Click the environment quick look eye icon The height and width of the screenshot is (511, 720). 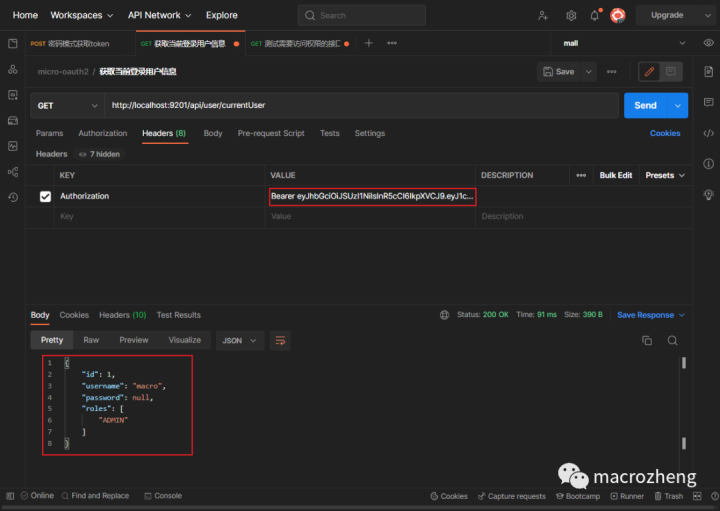(x=709, y=43)
